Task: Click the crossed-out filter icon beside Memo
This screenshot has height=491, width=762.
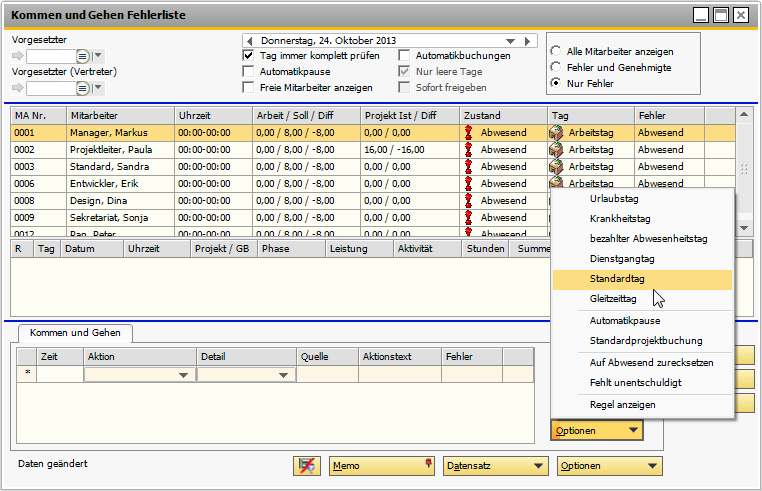Action: (x=306, y=466)
